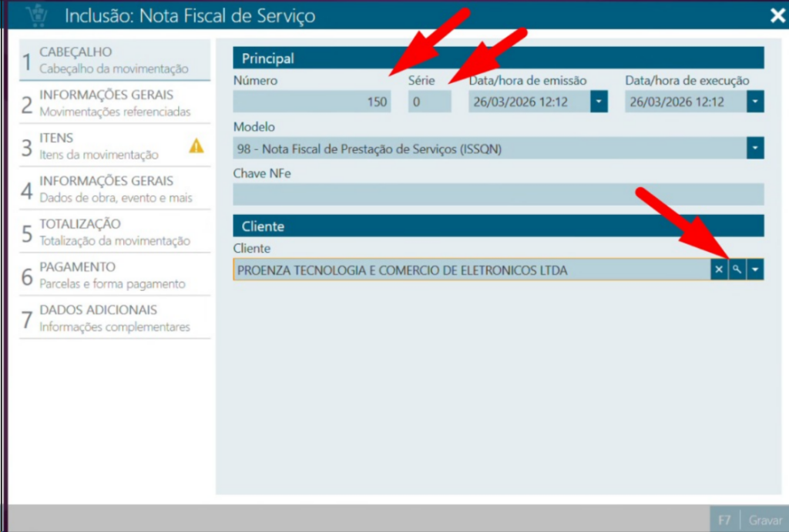Switch to the Itens step
This screenshot has height=532, width=789.
point(99,146)
